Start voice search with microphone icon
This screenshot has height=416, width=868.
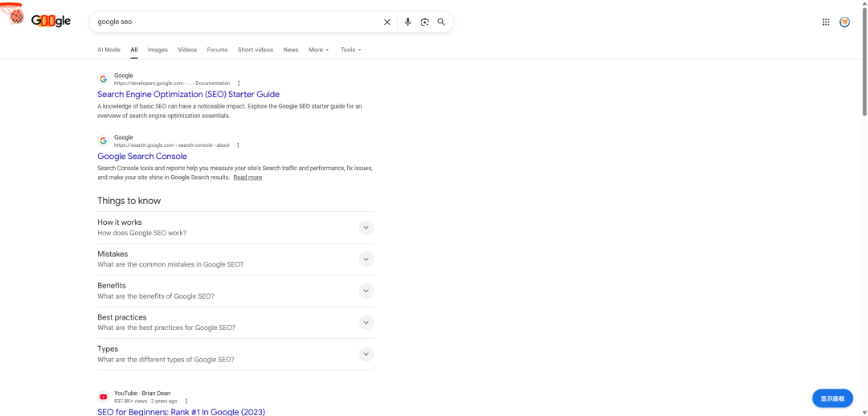pyautogui.click(x=408, y=22)
